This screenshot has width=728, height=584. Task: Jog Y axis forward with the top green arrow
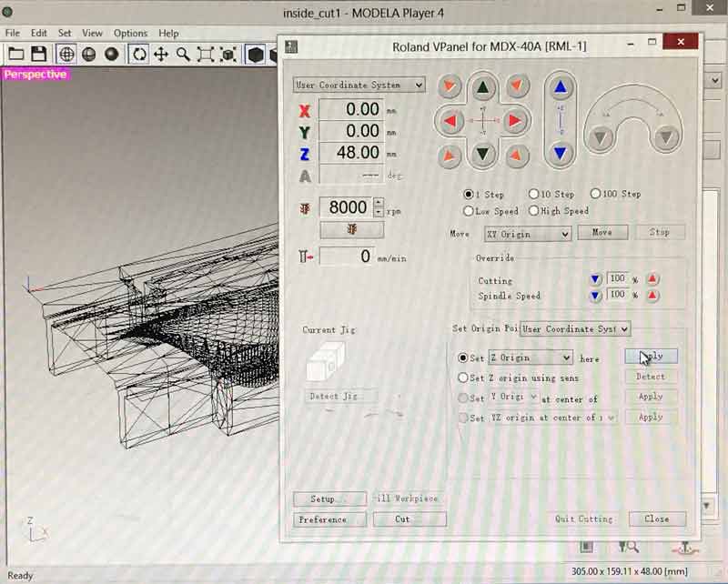pyautogui.click(x=483, y=86)
